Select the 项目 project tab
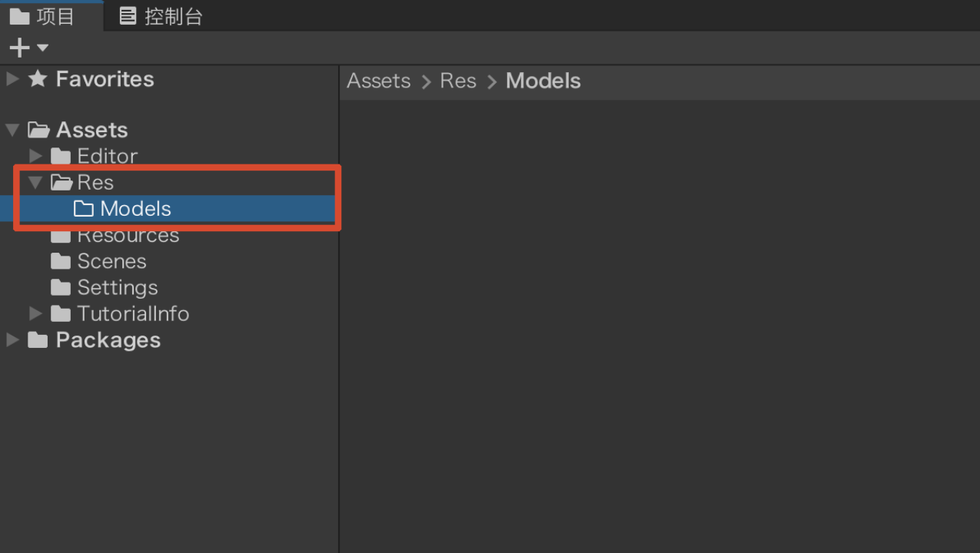Image resolution: width=980 pixels, height=553 pixels. pos(42,16)
